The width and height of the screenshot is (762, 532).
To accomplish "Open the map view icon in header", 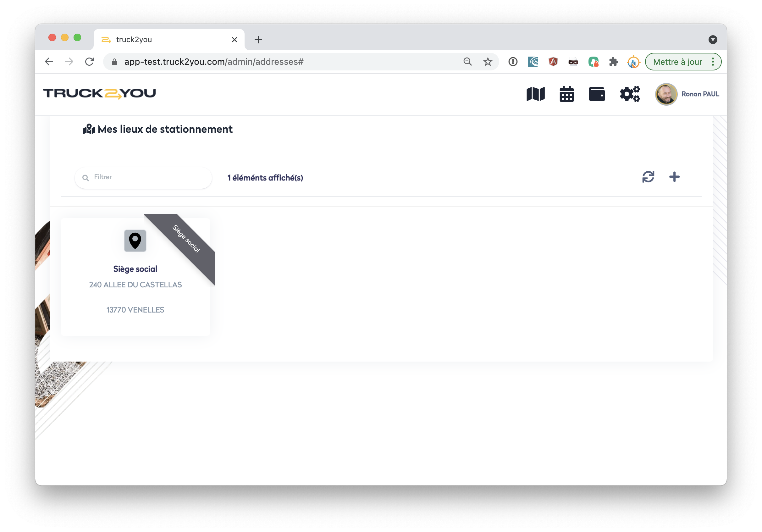I will (x=535, y=94).
